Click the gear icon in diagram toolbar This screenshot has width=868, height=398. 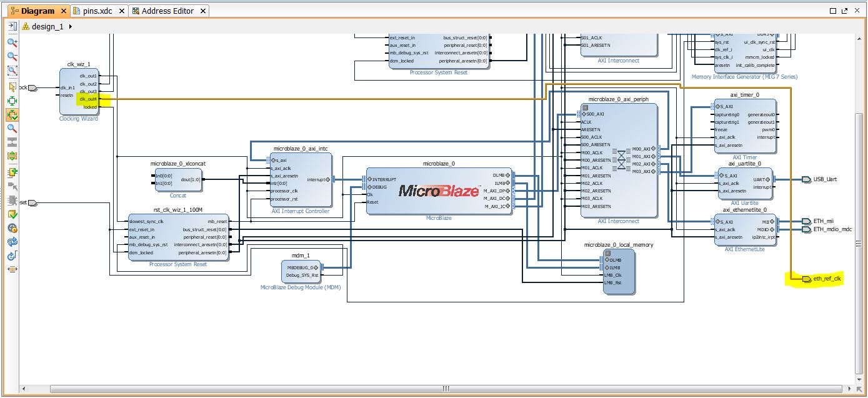pos(12,228)
